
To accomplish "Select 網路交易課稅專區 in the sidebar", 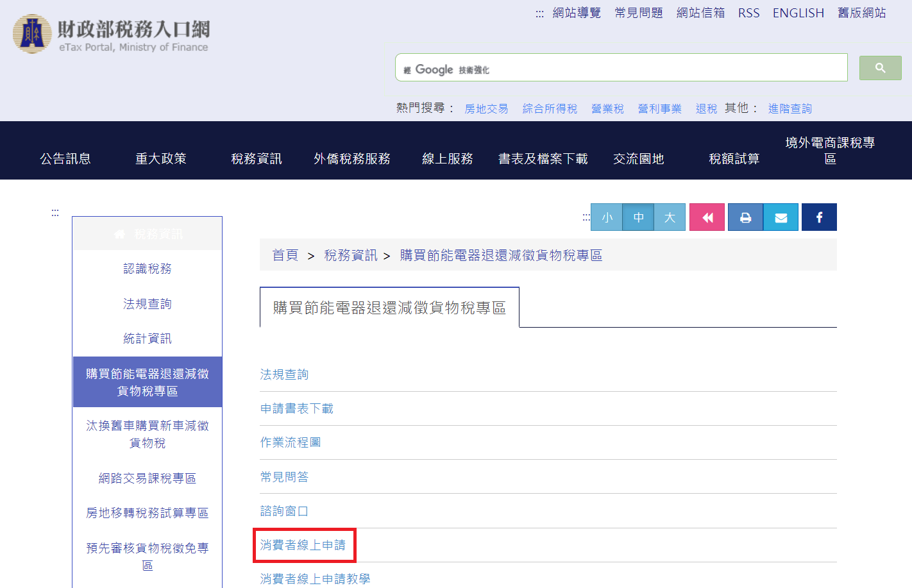I will point(147,478).
